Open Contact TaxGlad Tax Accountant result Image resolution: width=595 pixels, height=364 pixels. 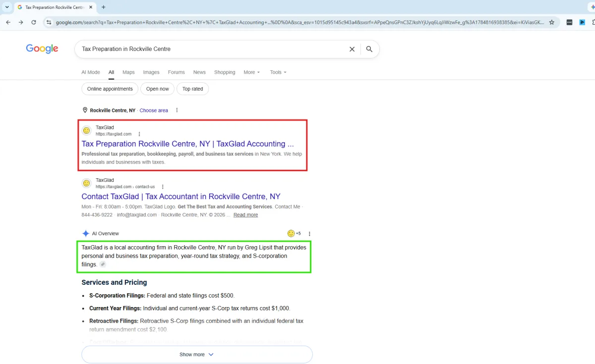(181, 197)
